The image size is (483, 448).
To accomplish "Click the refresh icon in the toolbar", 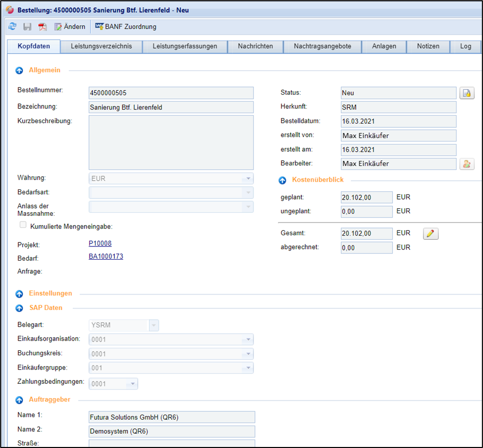I will pyautogui.click(x=13, y=26).
